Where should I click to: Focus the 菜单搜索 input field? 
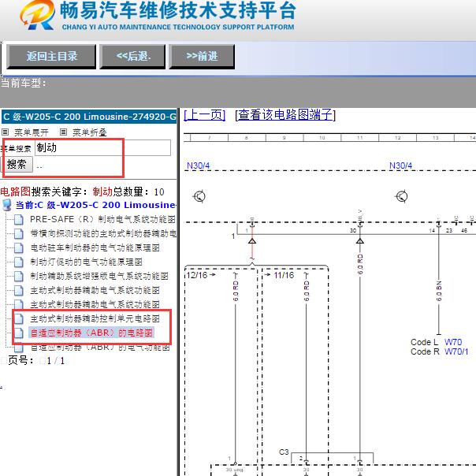102,148
